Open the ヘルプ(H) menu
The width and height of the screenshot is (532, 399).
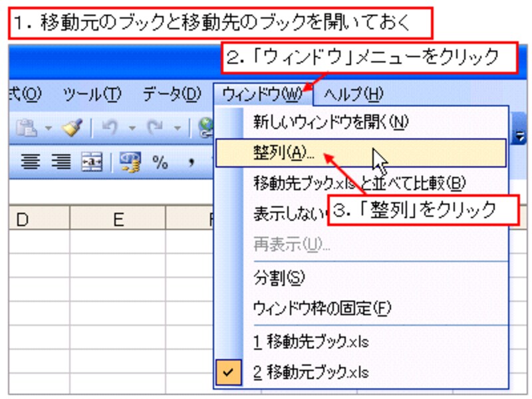(353, 94)
